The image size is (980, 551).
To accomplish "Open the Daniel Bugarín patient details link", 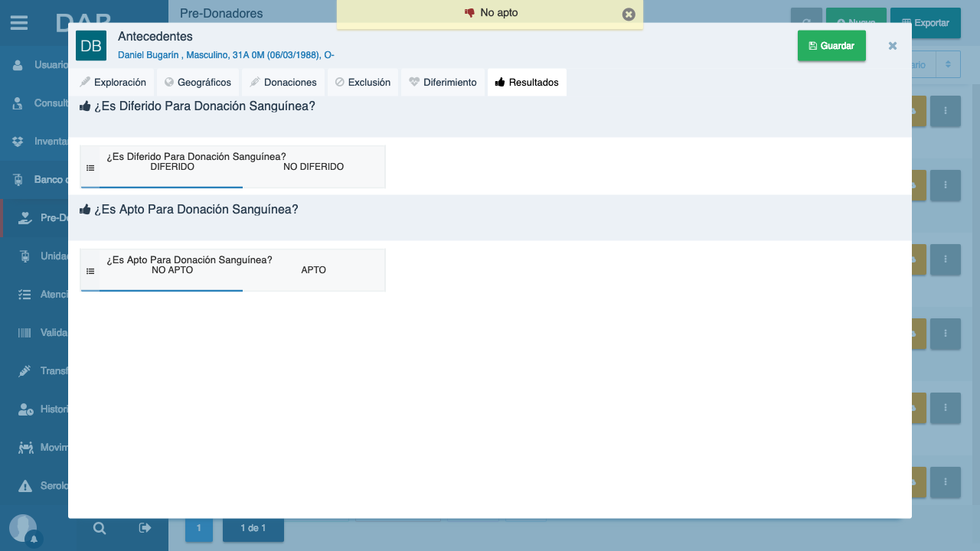I will [x=226, y=55].
